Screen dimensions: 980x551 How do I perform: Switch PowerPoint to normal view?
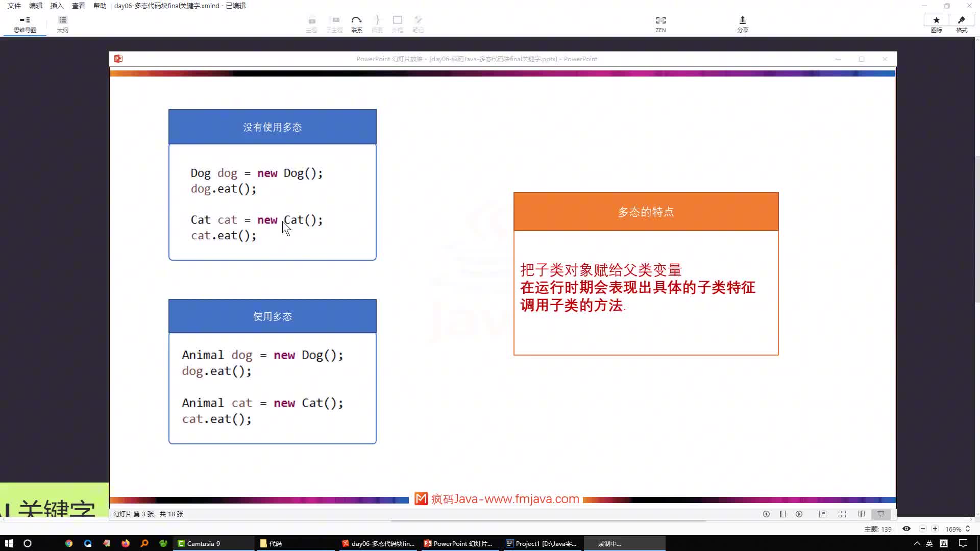coord(823,514)
